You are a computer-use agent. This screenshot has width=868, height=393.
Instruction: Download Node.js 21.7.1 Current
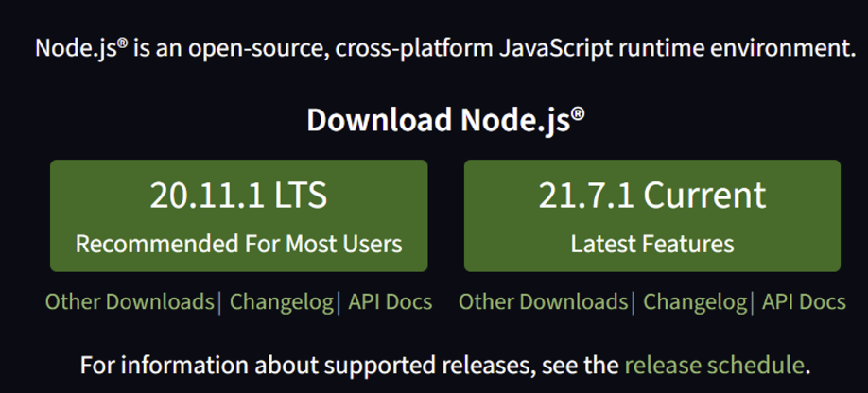coord(652,215)
